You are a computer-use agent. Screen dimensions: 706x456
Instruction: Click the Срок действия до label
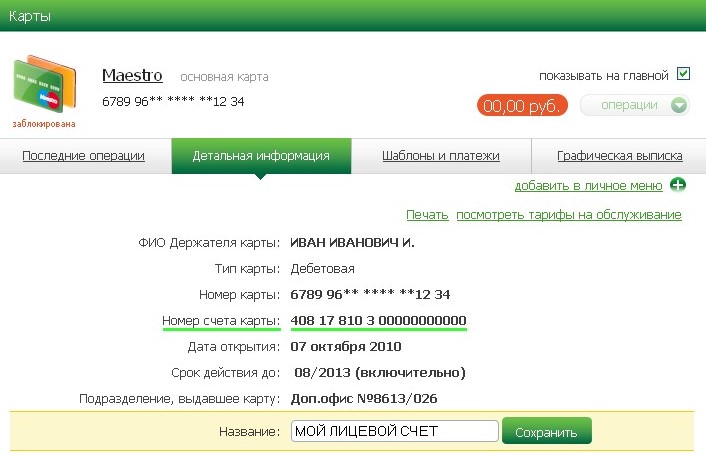point(226,373)
